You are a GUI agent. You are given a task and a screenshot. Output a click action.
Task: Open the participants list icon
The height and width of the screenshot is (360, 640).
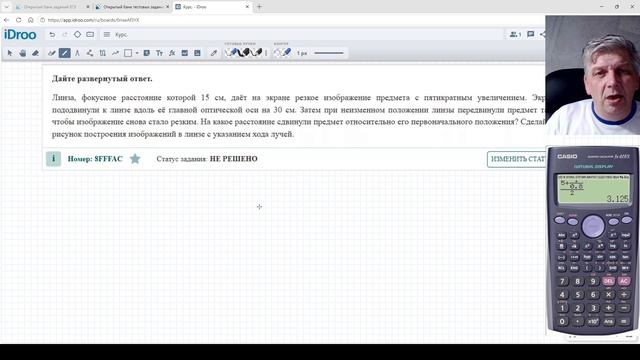tap(515, 35)
